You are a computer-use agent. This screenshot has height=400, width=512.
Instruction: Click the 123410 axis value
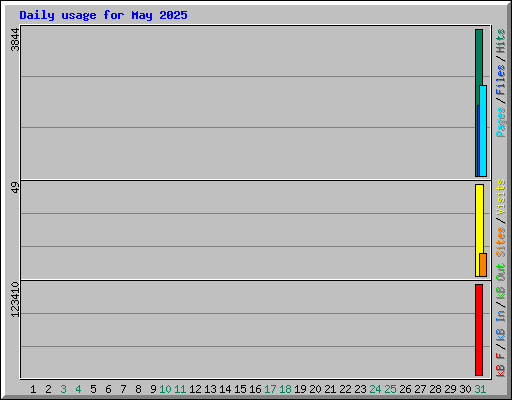point(15,299)
